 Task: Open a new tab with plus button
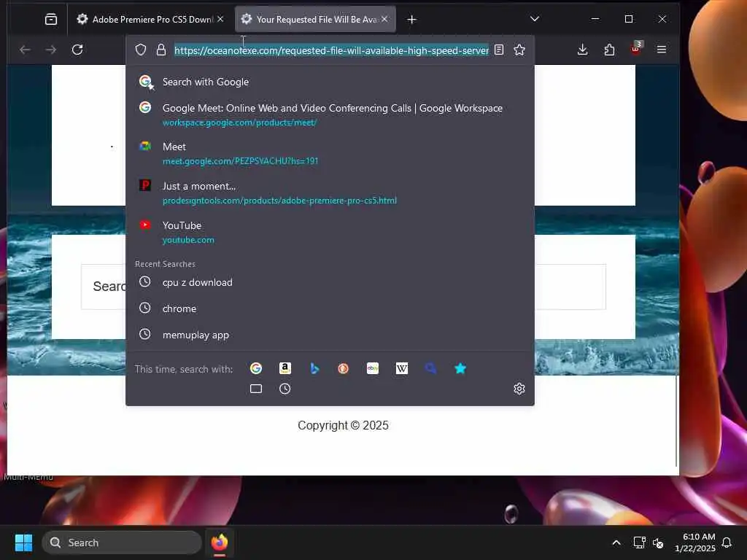point(411,20)
